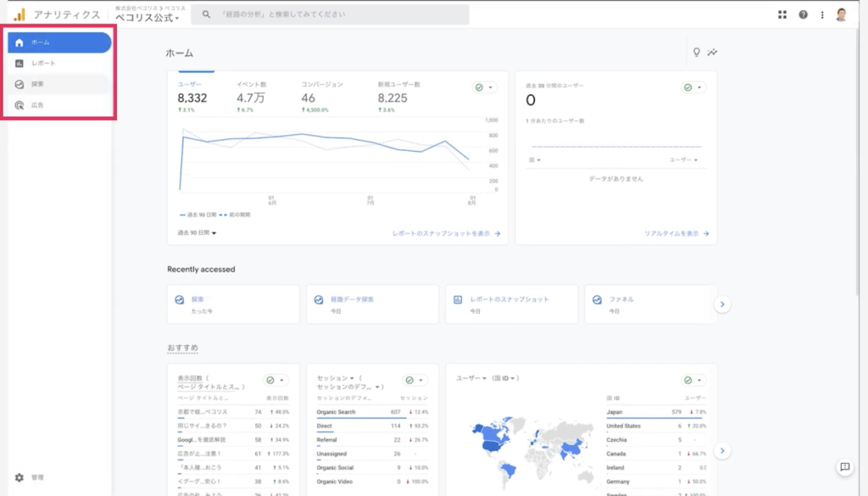Open the セッションのデフ... dimension dropdown
The height and width of the screenshot is (496, 868).
pyautogui.click(x=348, y=387)
